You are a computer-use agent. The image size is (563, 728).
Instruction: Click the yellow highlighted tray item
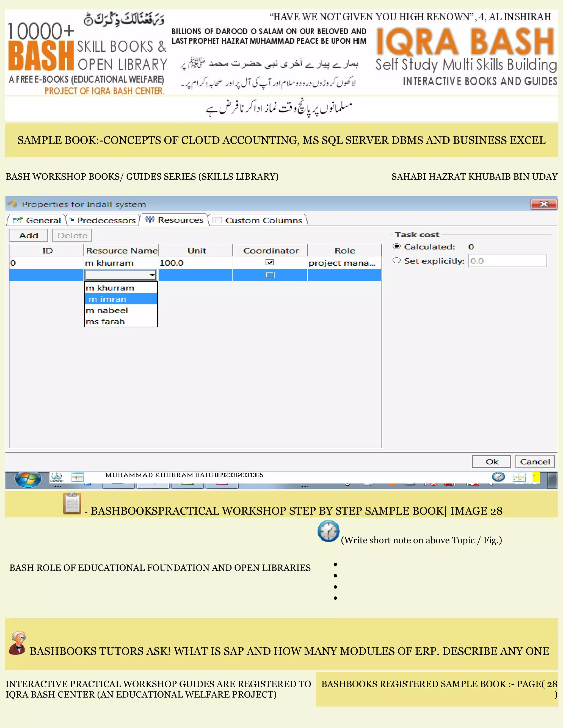pos(536,477)
